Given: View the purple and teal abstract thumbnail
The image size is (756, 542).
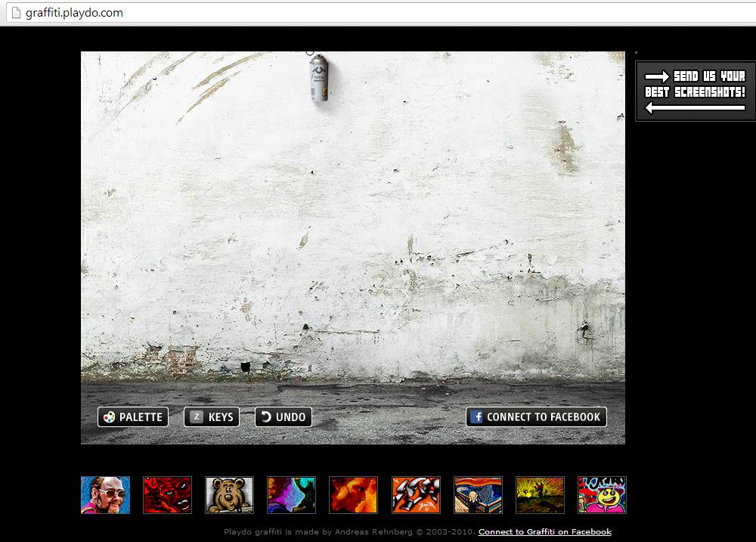Looking at the screenshot, I should (291, 495).
